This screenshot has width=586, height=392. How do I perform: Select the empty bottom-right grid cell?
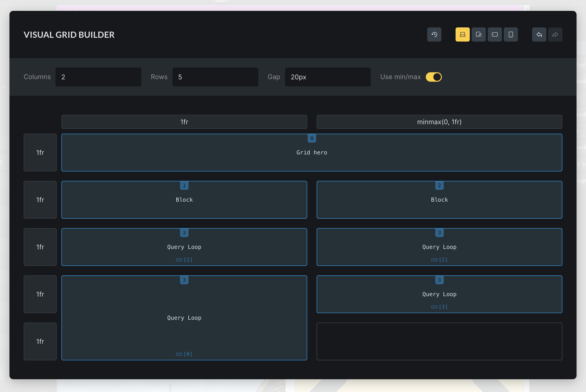click(x=439, y=341)
